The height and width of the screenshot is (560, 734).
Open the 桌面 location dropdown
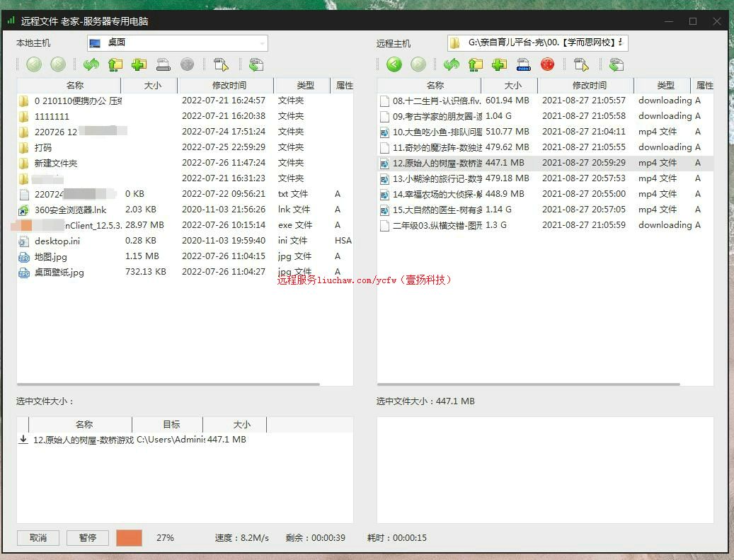pyautogui.click(x=263, y=42)
